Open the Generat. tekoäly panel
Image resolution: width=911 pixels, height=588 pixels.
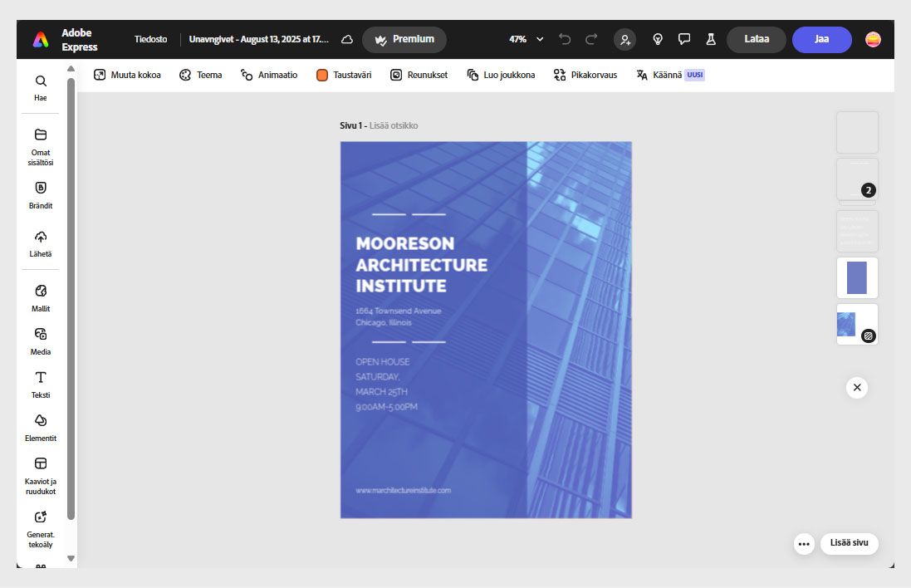40,529
